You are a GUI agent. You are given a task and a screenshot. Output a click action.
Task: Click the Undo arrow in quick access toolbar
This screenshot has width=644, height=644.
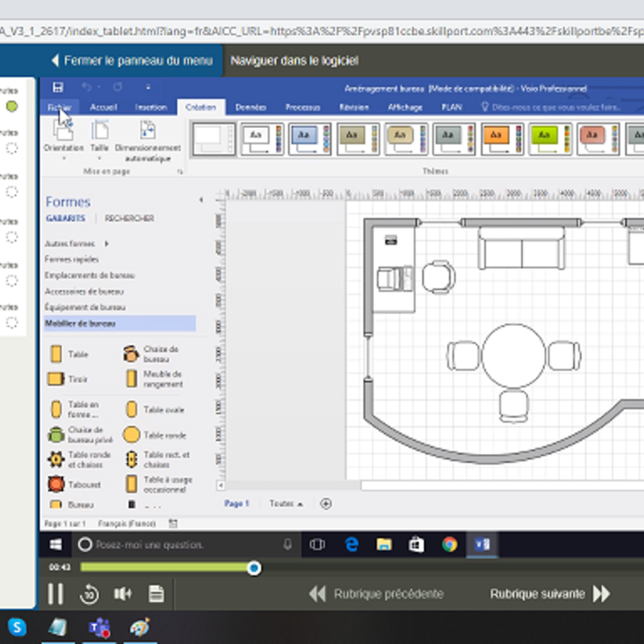click(86, 87)
